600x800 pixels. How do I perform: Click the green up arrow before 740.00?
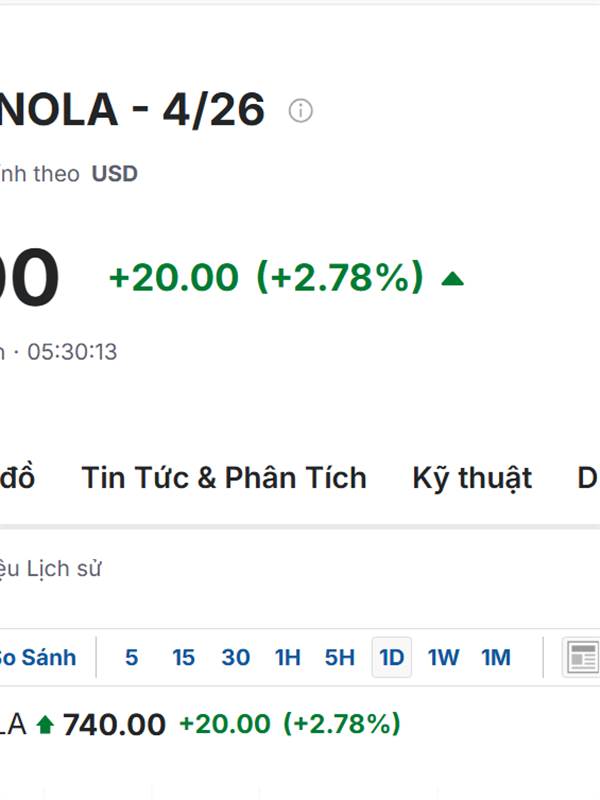[x=44, y=724]
